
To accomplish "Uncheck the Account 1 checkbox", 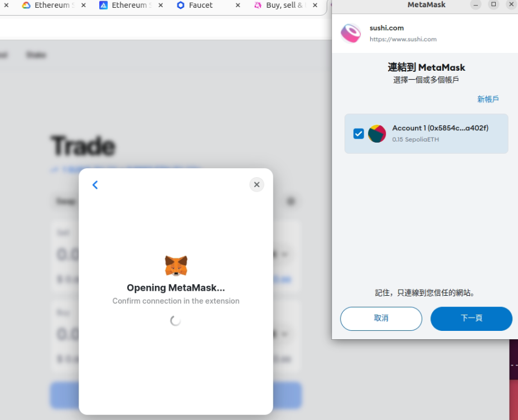I will pos(359,134).
